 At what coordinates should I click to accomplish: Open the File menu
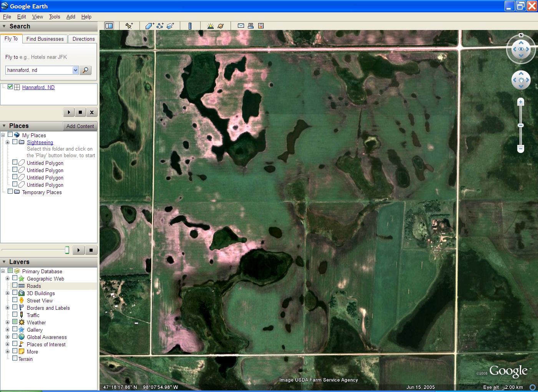point(7,17)
